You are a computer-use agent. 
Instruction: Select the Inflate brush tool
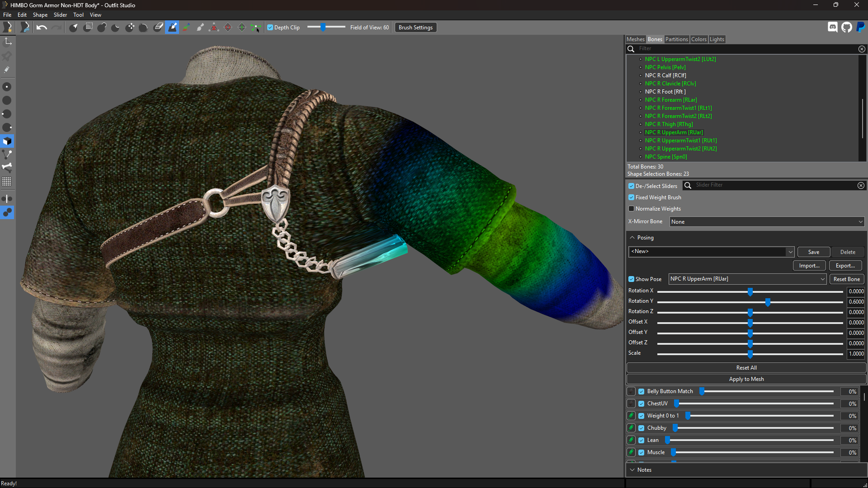pyautogui.click(x=102, y=28)
